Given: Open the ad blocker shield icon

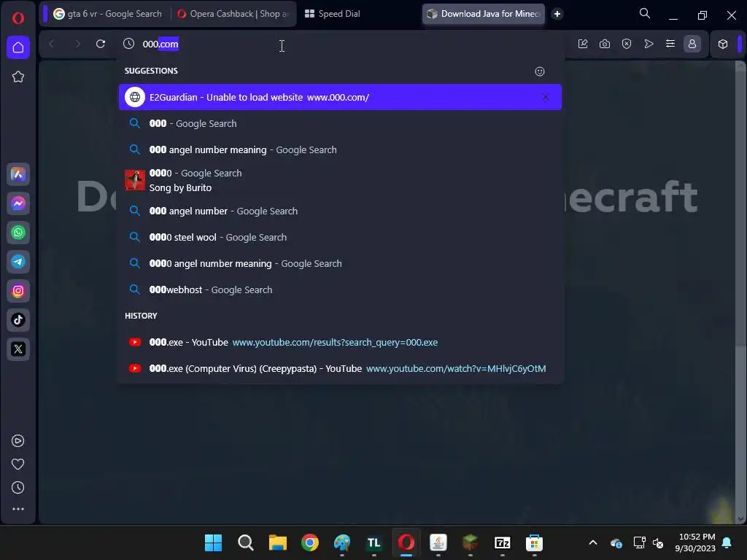Looking at the screenshot, I should [x=627, y=44].
